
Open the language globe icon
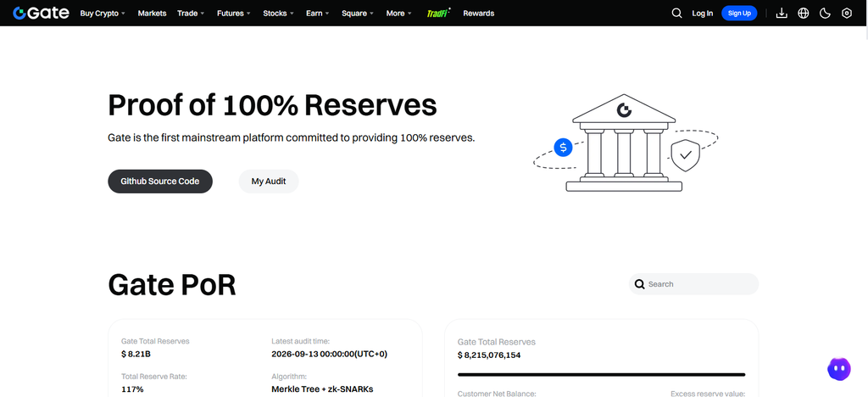point(804,14)
